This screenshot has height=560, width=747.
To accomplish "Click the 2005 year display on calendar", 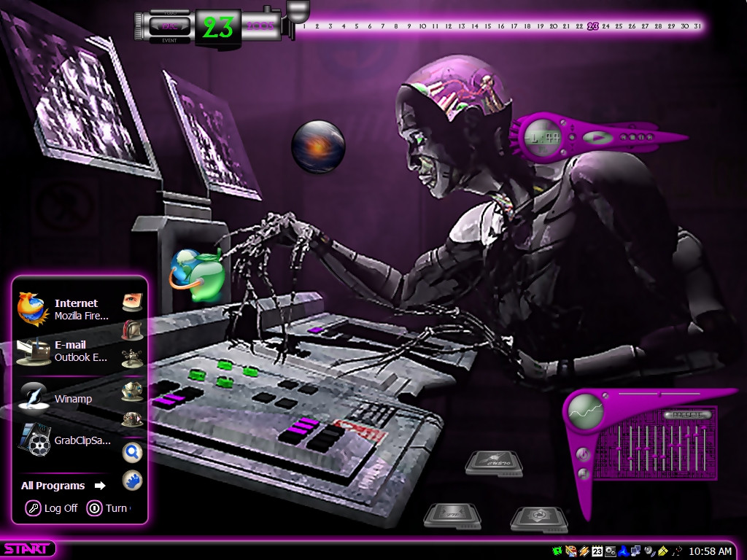I will [260, 26].
